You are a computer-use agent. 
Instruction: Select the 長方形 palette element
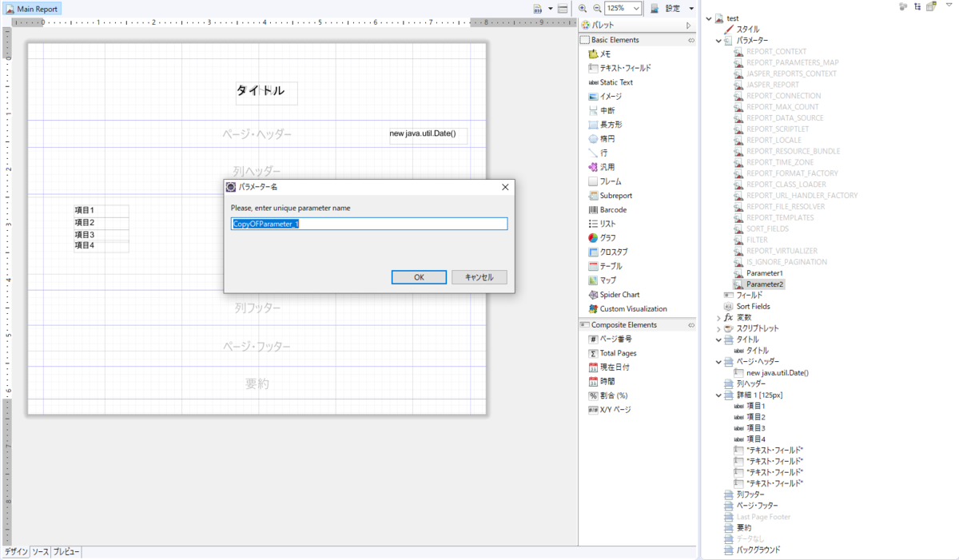pos(605,125)
